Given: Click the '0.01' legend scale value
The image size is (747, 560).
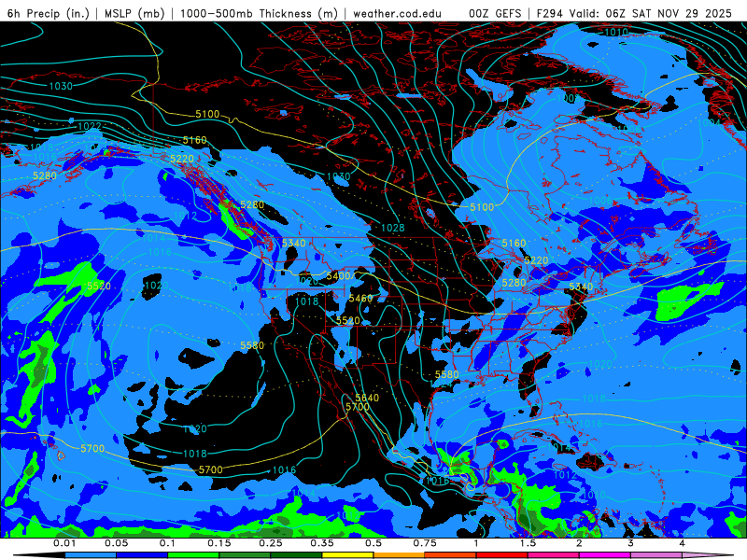Looking at the screenshot, I should point(64,543).
